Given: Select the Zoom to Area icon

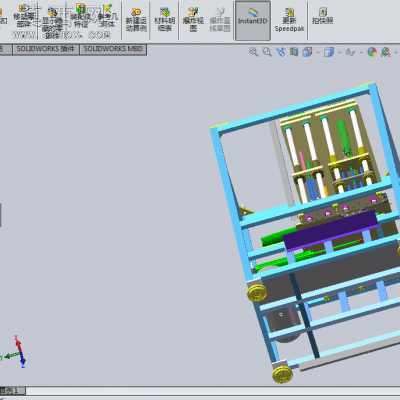Looking at the screenshot, I should pyautogui.click(x=267, y=52).
